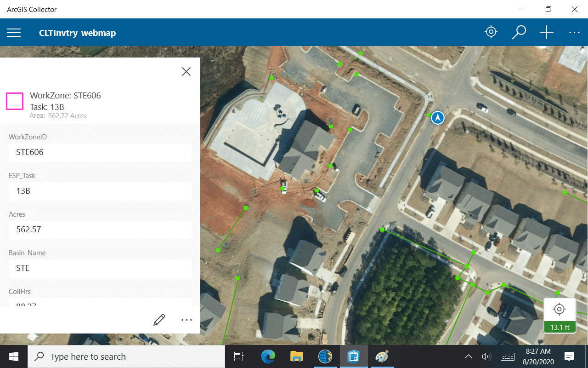Viewport: 588px width, 368px height.
Task: Click the Acres field 562.57
Action: [100, 230]
